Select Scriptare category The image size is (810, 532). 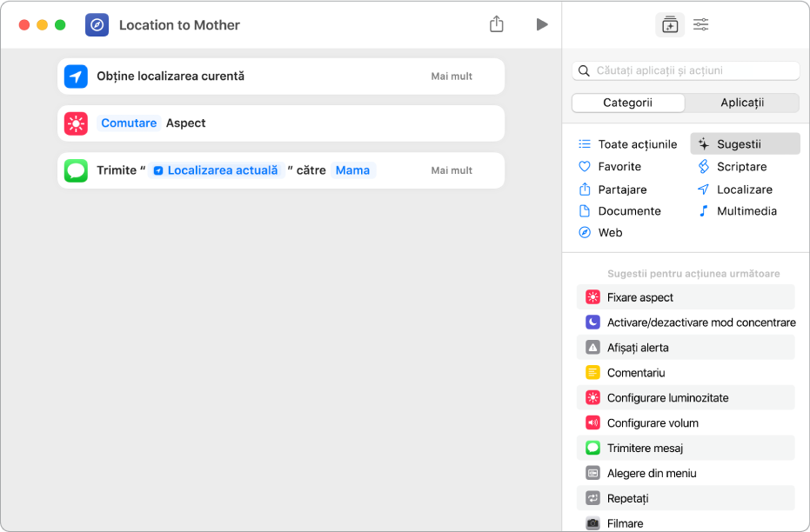[x=741, y=167]
